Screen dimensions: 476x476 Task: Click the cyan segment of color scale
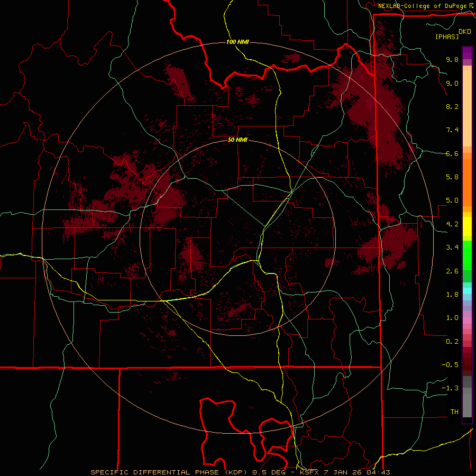click(467, 291)
